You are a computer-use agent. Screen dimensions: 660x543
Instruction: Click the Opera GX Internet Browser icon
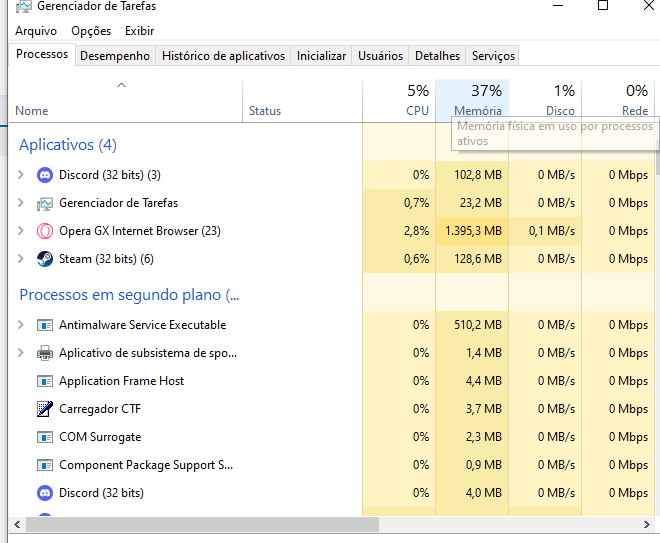click(45, 231)
